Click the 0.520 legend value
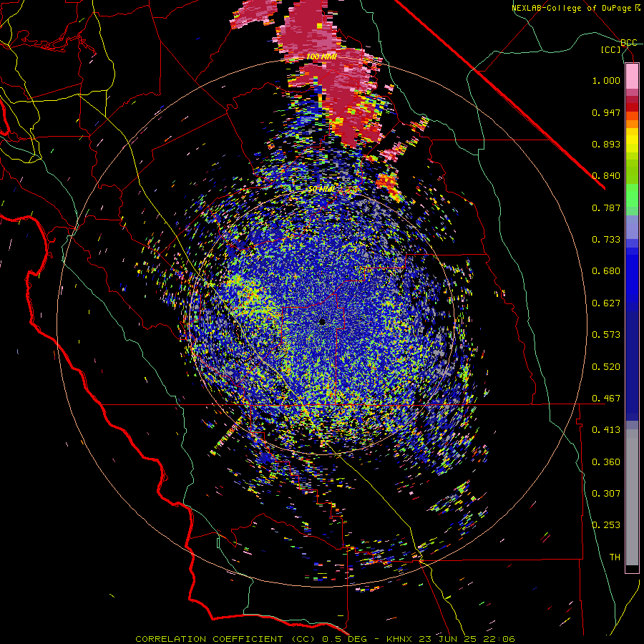This screenshot has height=644, width=644. [606, 367]
